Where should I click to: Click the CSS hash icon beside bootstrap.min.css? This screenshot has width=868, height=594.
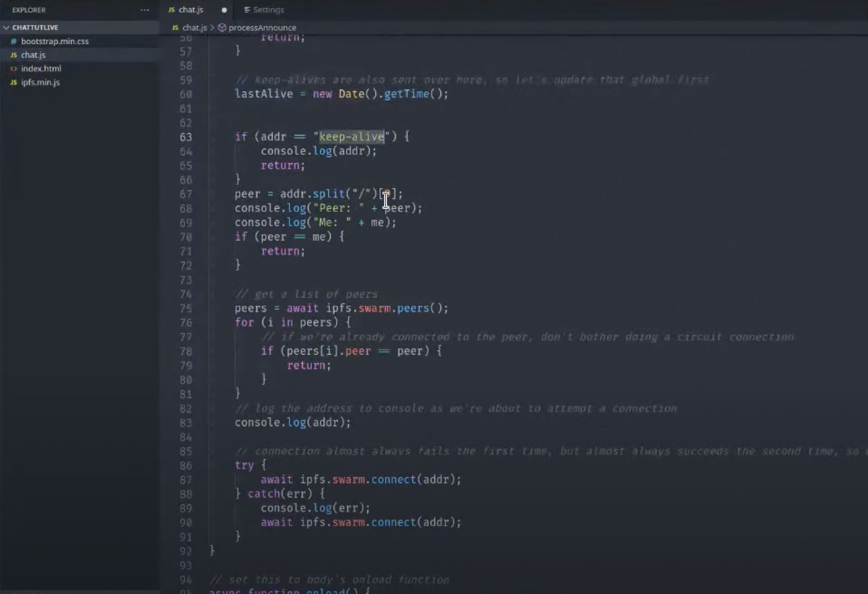click(x=14, y=41)
